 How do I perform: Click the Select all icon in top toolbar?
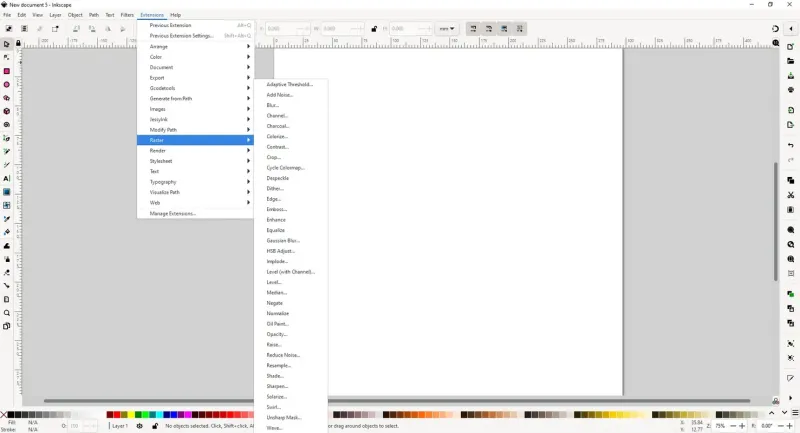coord(9,29)
